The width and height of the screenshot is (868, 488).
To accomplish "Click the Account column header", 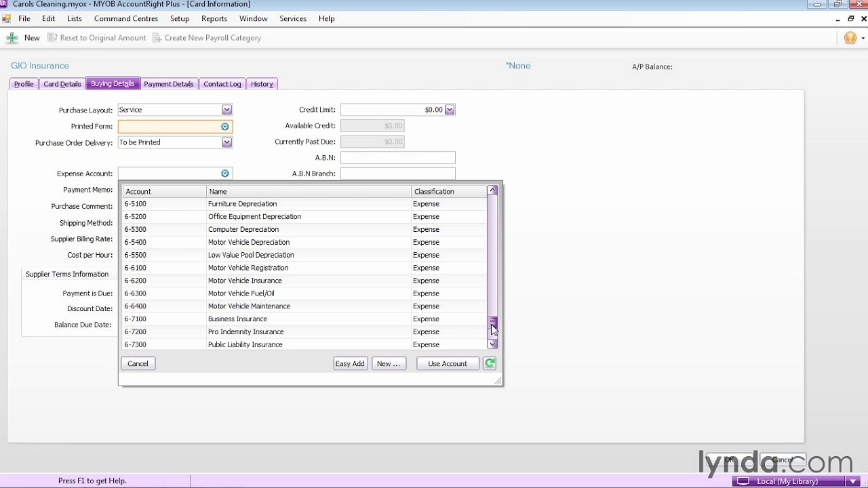I will pyautogui.click(x=164, y=192).
